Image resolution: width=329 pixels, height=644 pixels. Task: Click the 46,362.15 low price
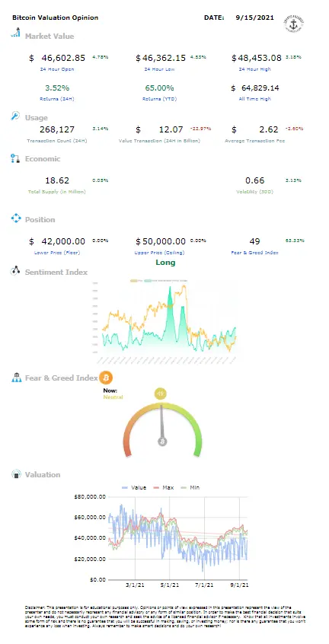click(164, 58)
